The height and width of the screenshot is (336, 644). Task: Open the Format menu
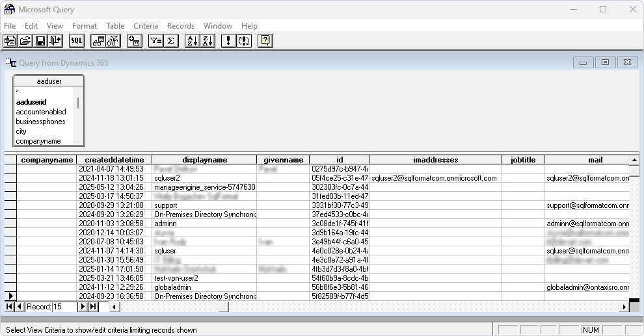click(85, 26)
